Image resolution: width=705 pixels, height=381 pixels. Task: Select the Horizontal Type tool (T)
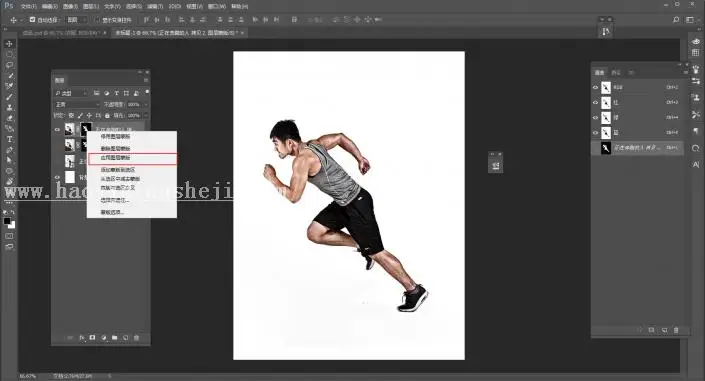(9, 139)
